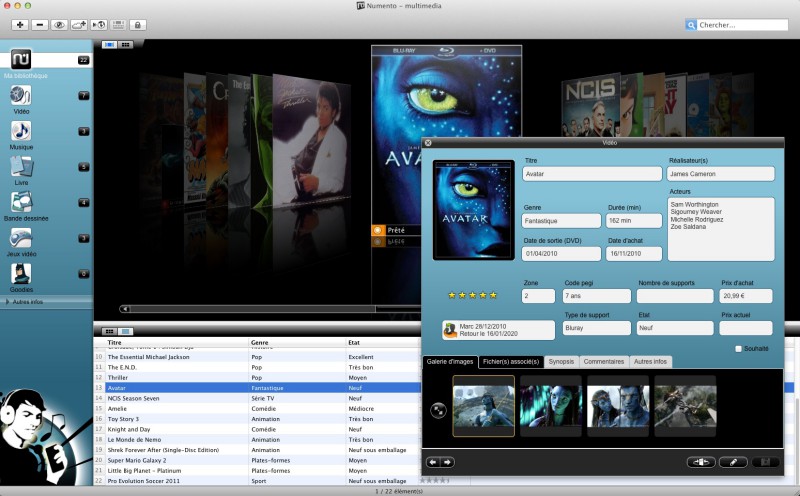Select the Avatar row in the list
The image size is (800, 496).
point(258,388)
